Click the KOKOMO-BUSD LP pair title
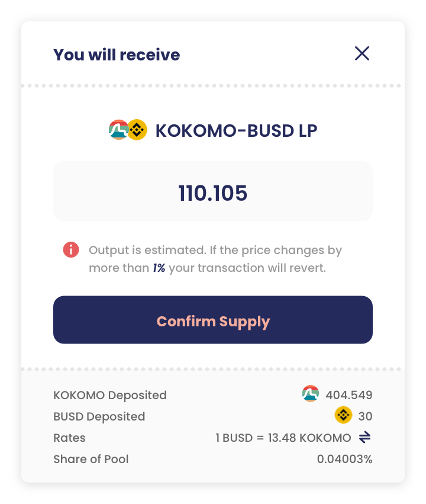The image size is (426, 504). 236,130
